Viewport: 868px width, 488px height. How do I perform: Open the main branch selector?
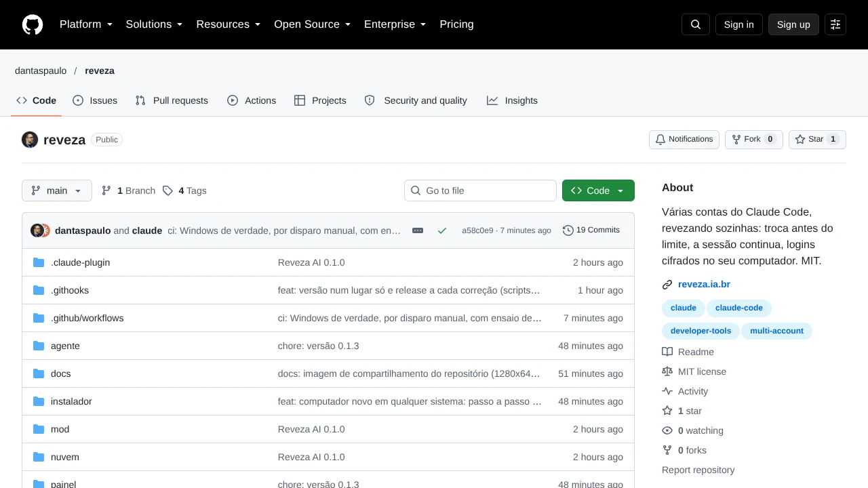57,190
